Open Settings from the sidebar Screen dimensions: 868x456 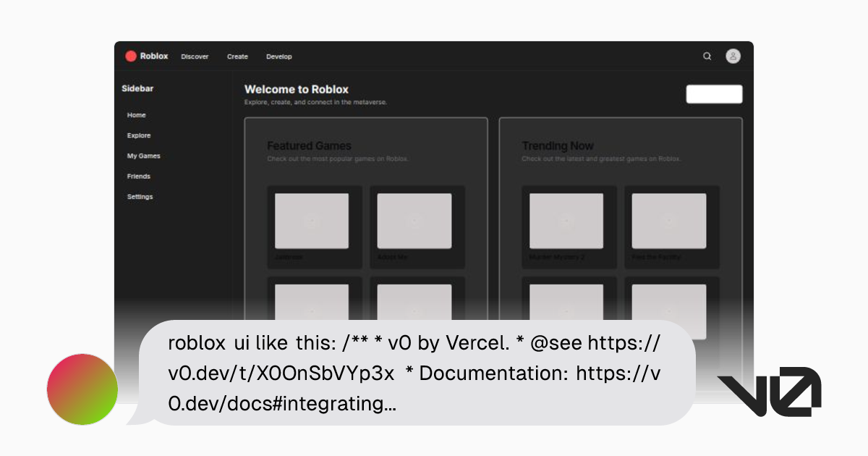(140, 196)
